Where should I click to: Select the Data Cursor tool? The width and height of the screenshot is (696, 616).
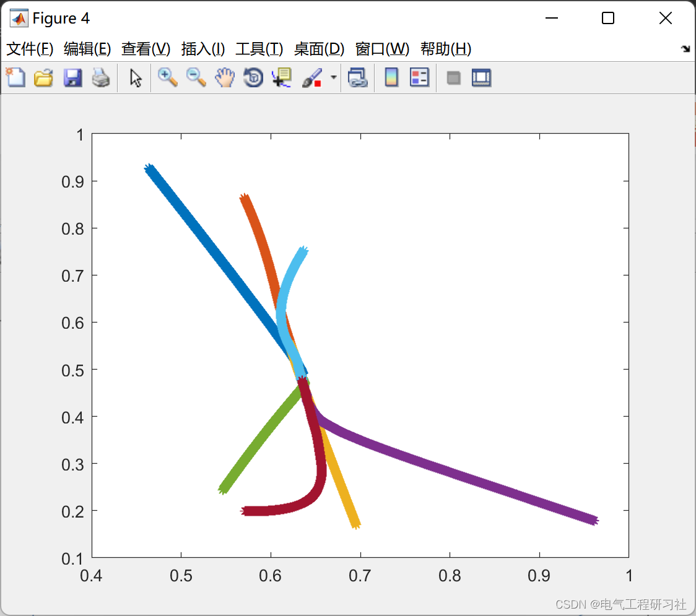[281, 77]
